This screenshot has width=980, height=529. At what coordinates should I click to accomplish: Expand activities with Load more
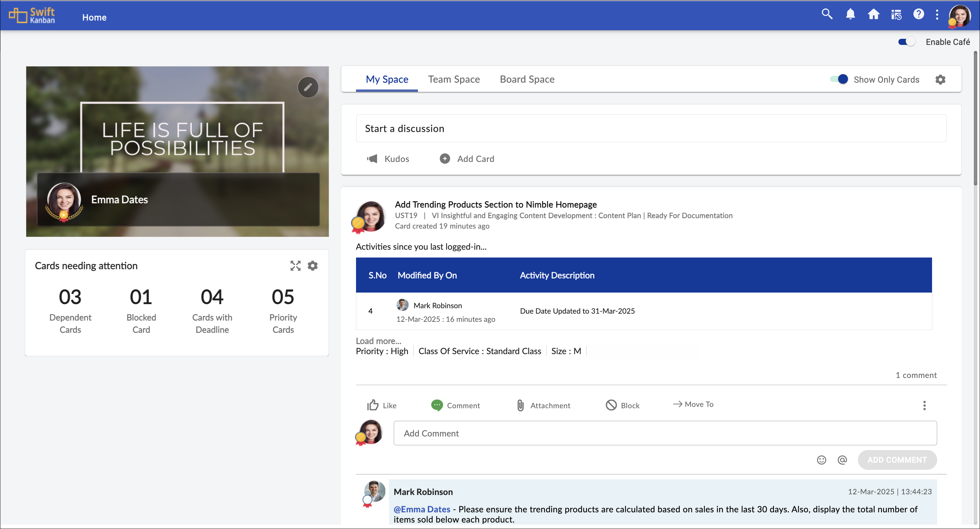pos(378,341)
